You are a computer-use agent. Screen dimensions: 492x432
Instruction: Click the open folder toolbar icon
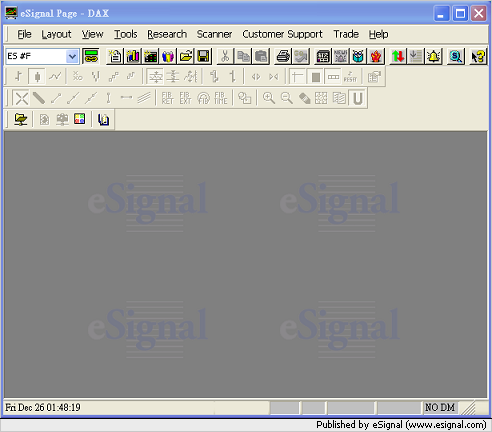tap(186, 56)
